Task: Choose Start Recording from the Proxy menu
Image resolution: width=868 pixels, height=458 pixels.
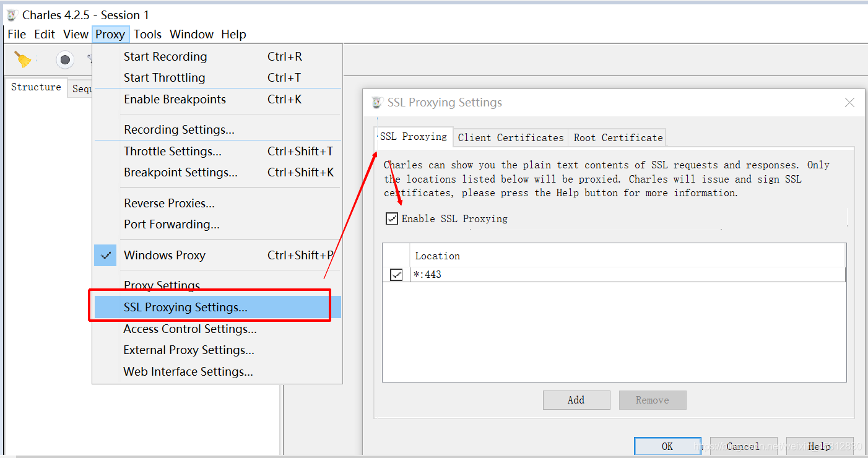Action: pyautogui.click(x=217, y=56)
